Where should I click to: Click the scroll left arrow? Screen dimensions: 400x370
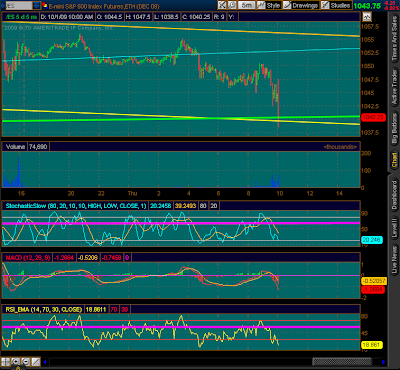tap(45, 361)
